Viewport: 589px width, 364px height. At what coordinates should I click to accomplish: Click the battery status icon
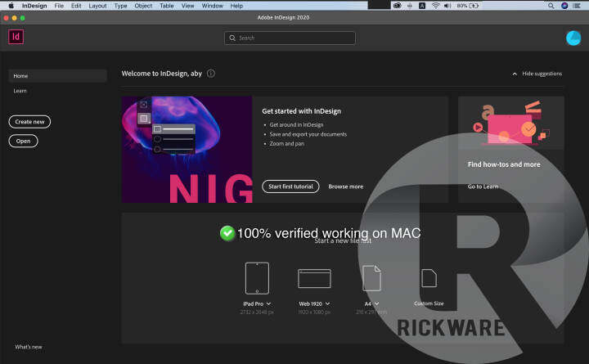click(474, 6)
